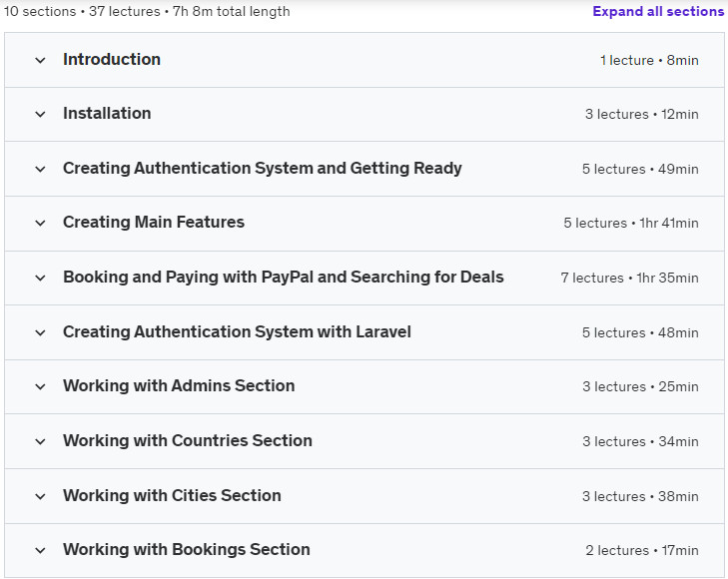Select Working with Countries Section title
Viewport: 728px width, 579px height.
pos(188,440)
